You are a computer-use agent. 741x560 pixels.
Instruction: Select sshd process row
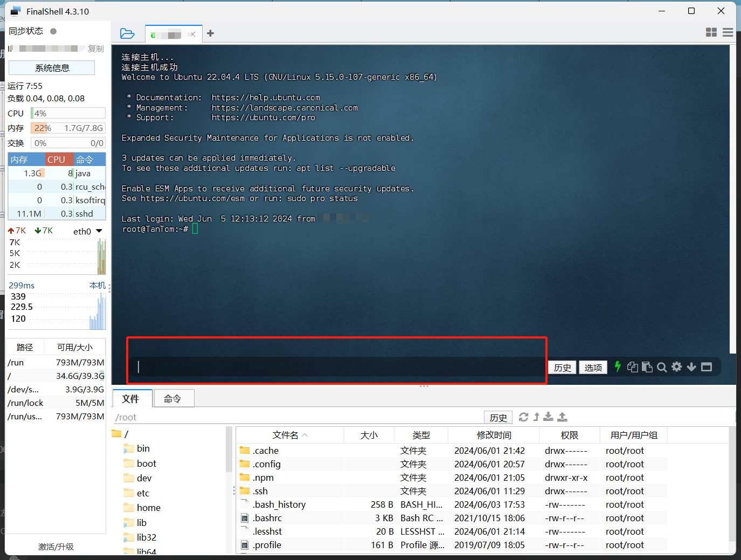tap(57, 214)
